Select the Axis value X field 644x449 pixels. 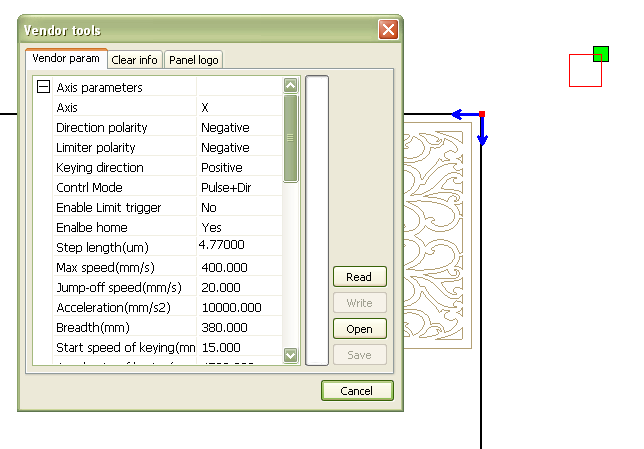239,108
